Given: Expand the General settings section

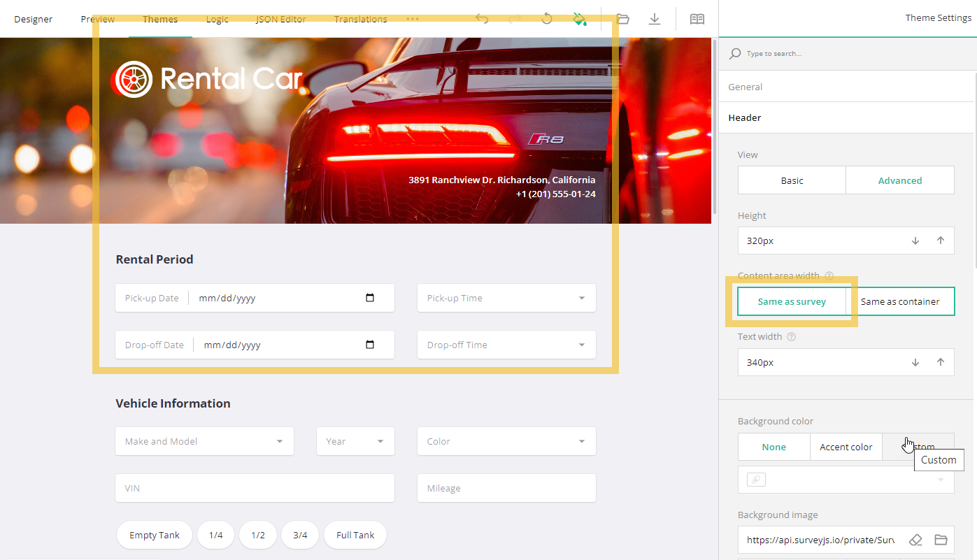Looking at the screenshot, I should coord(745,87).
